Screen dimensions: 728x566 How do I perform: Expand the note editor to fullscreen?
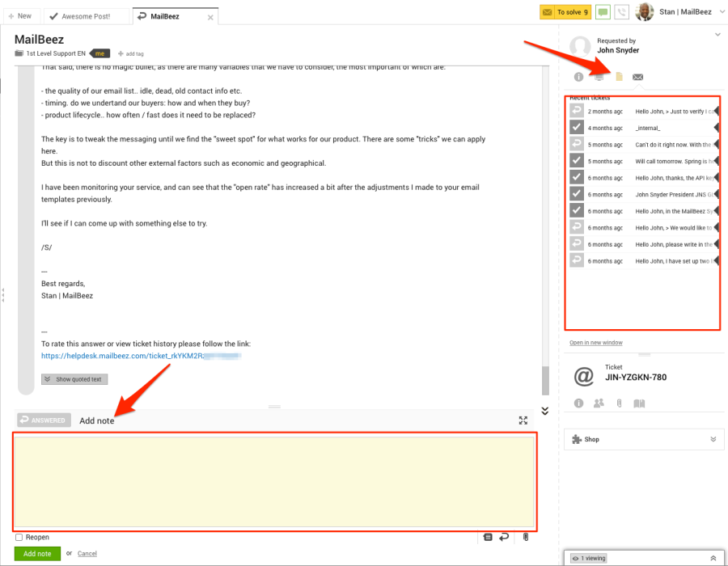[523, 420]
